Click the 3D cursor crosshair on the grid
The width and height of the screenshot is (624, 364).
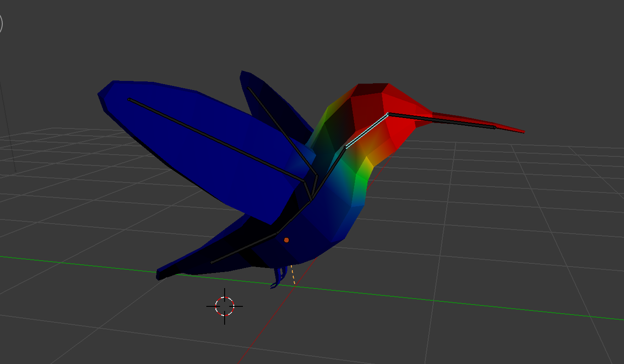(225, 306)
